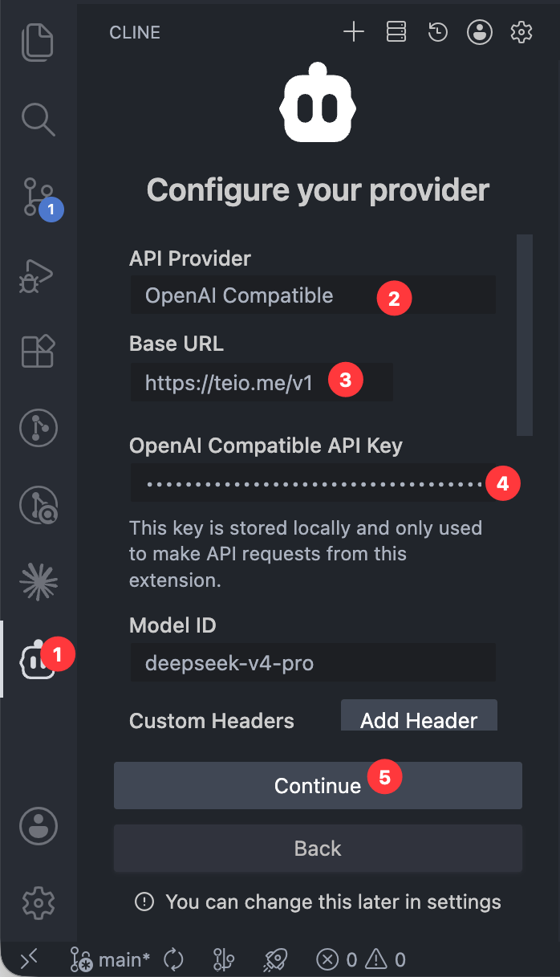The image size is (560, 977).
Task: Click the Back button
Action: (x=318, y=848)
